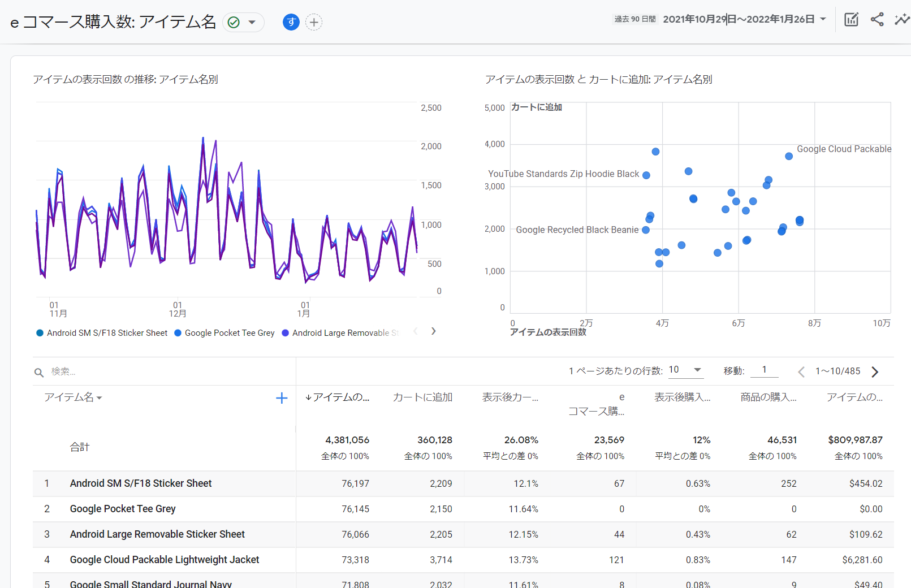Screen dimensions: 911x588
Task: Sort by カートに追加 column header
Action: click(422, 397)
